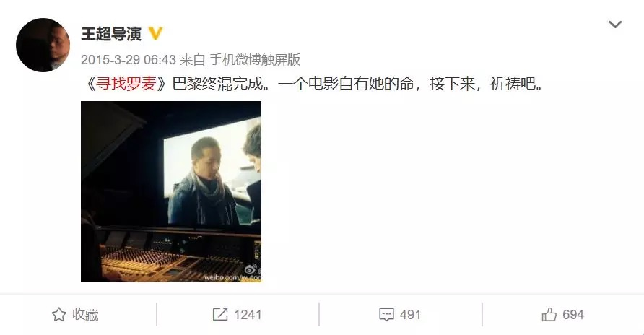Click the 491 comments count
Viewport: 644px width, 335px height.
click(410, 315)
